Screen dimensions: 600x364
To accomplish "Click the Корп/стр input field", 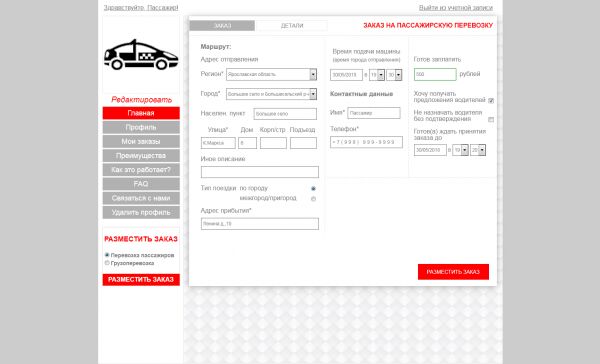I will (273, 143).
